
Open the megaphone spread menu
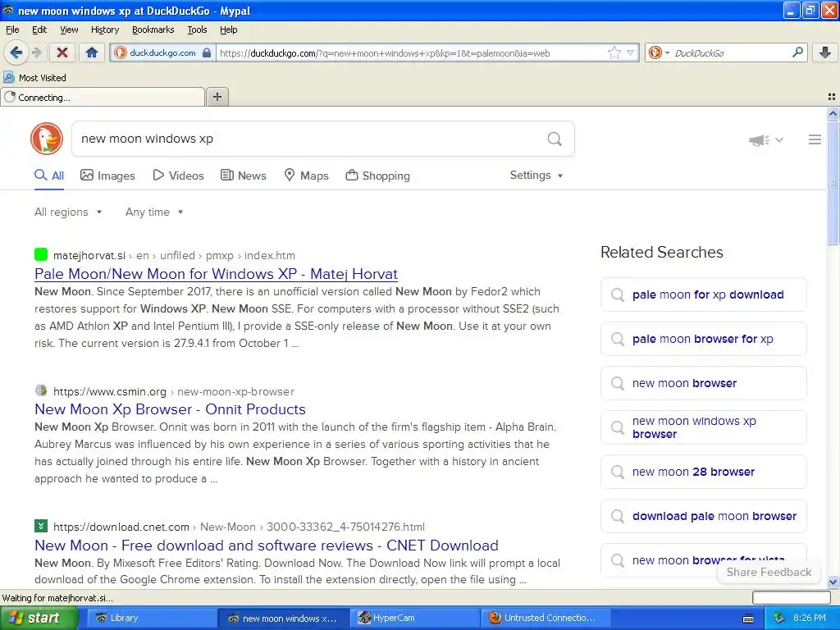(x=766, y=139)
